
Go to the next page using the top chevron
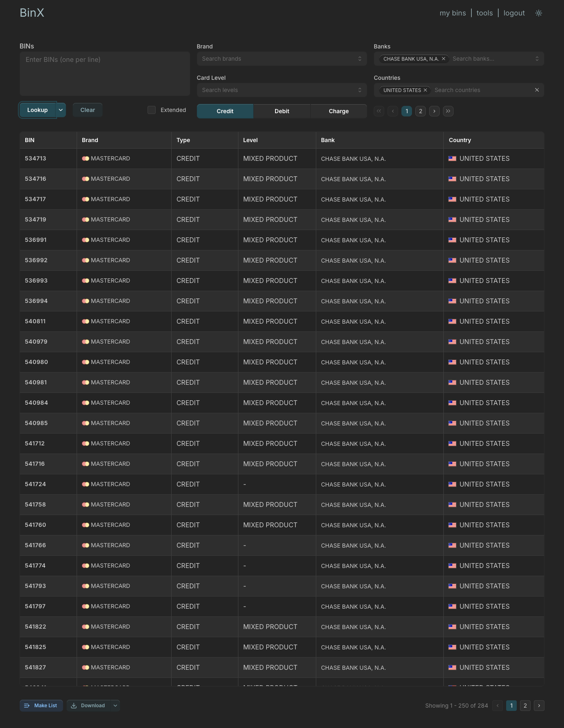point(434,111)
